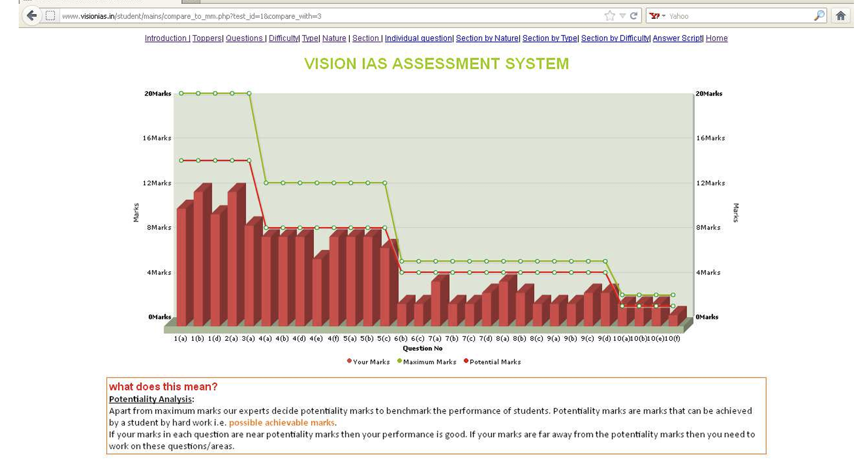Click the Potential Marks data point for 9(a)
The image size is (868, 473).
click(x=554, y=273)
